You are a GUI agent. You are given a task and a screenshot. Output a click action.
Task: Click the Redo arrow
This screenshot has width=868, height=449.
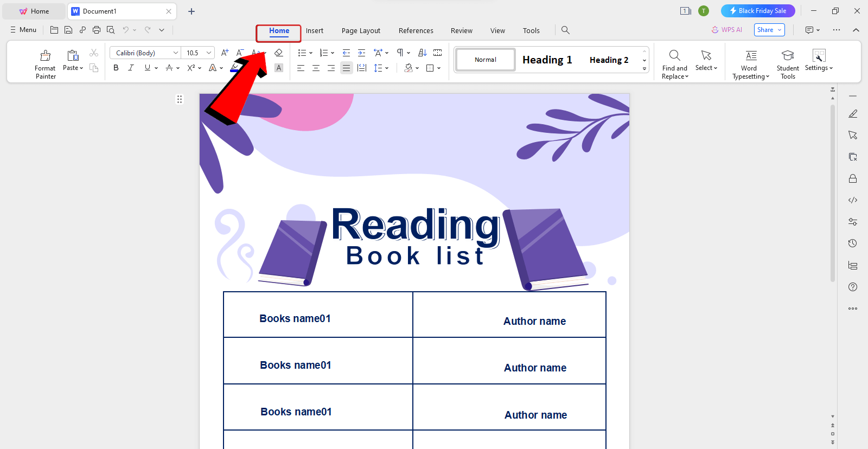148,30
